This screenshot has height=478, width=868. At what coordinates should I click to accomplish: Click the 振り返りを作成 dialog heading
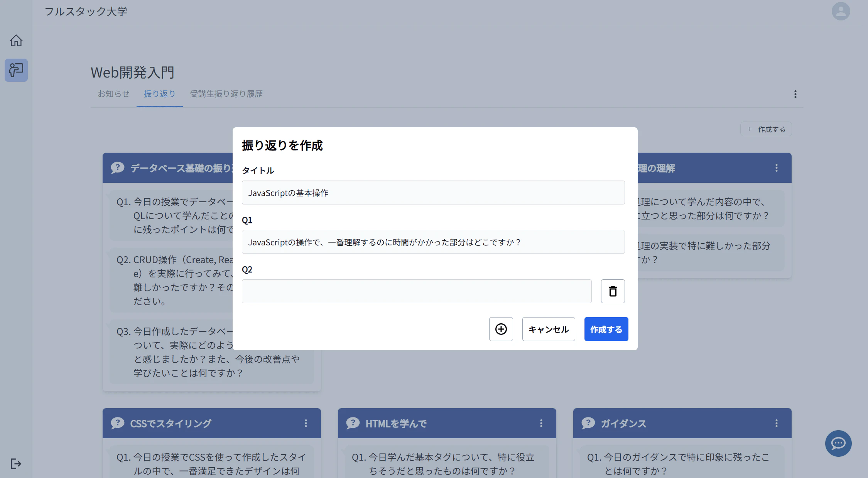click(282, 145)
